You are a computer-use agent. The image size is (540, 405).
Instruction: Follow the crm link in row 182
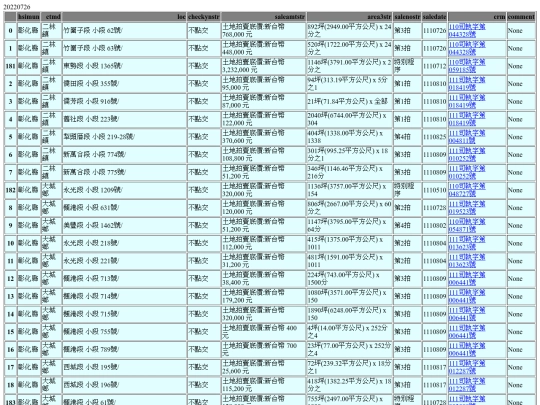(x=467, y=190)
